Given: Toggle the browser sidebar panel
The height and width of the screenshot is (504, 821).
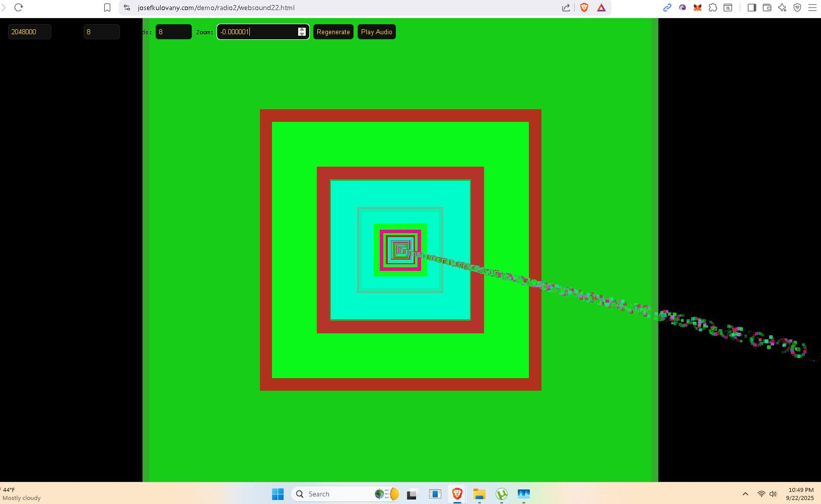Looking at the screenshot, I should 751,8.
